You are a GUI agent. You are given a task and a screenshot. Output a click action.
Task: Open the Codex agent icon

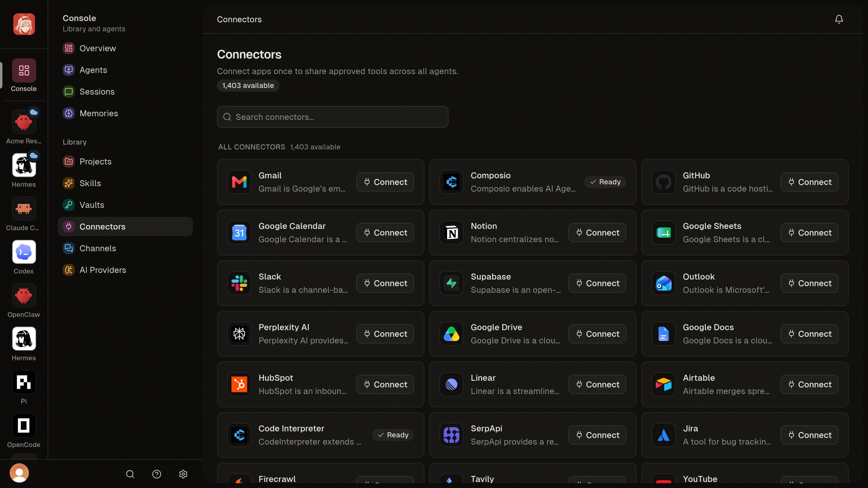(24, 252)
